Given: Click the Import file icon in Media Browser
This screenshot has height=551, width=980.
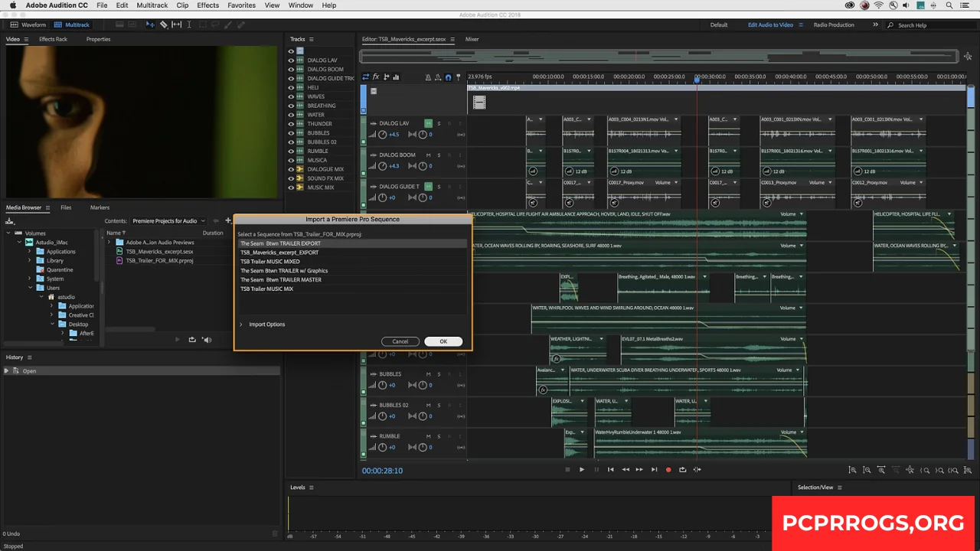Looking at the screenshot, I should pos(9,220).
